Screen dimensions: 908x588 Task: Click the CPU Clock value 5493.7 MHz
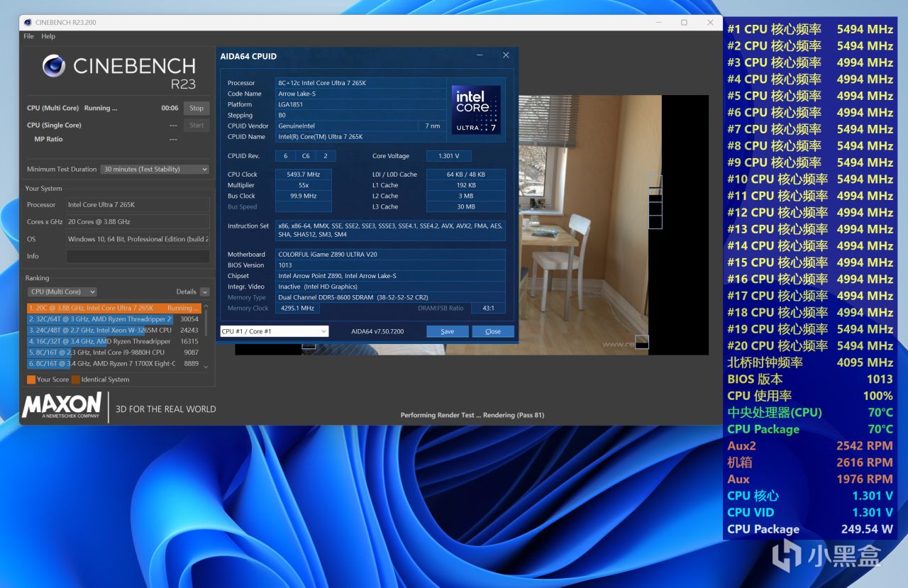pyautogui.click(x=304, y=174)
